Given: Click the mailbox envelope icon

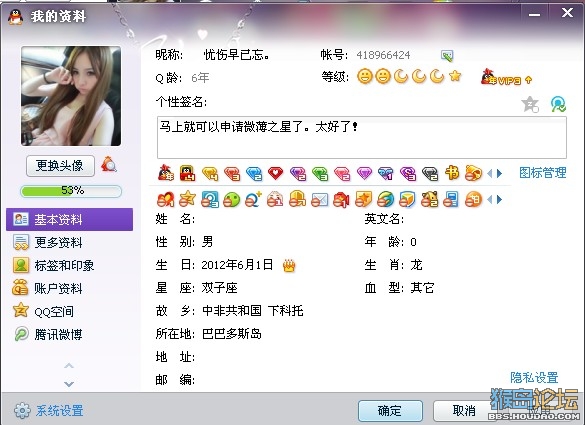Looking at the screenshot, I should pyautogui.click(x=319, y=200).
